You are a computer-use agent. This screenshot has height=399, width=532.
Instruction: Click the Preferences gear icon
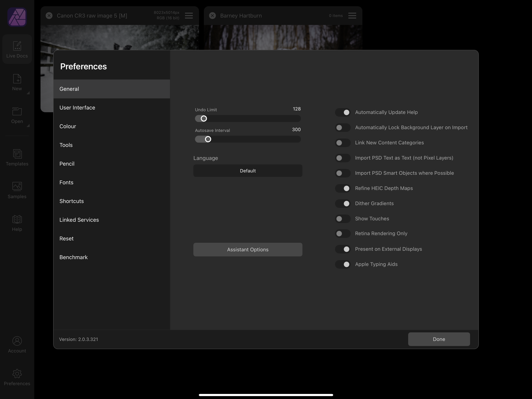tap(17, 374)
